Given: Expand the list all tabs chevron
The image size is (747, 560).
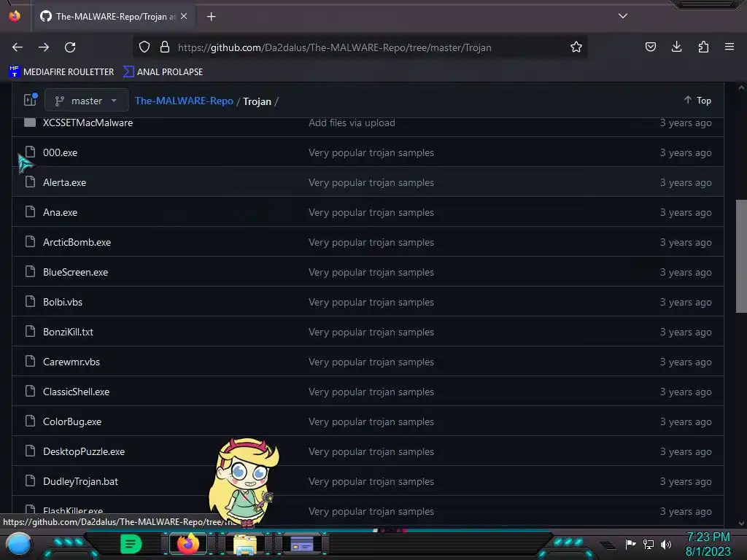Looking at the screenshot, I should (x=623, y=16).
